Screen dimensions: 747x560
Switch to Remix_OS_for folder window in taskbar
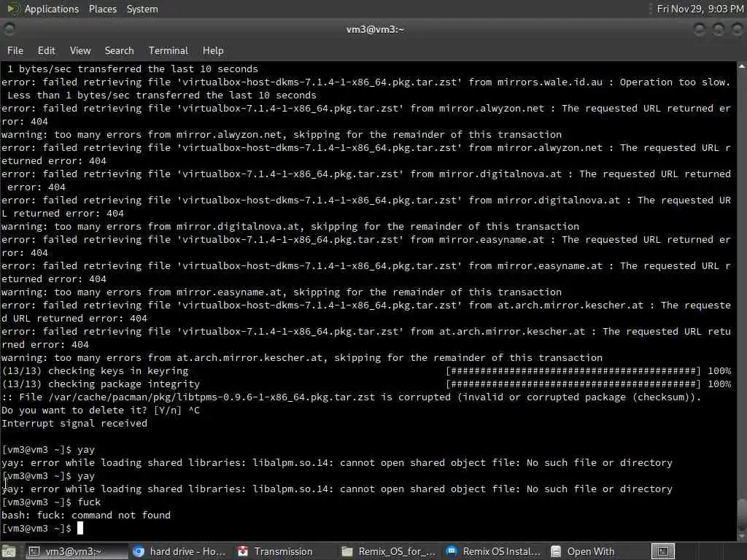388,551
